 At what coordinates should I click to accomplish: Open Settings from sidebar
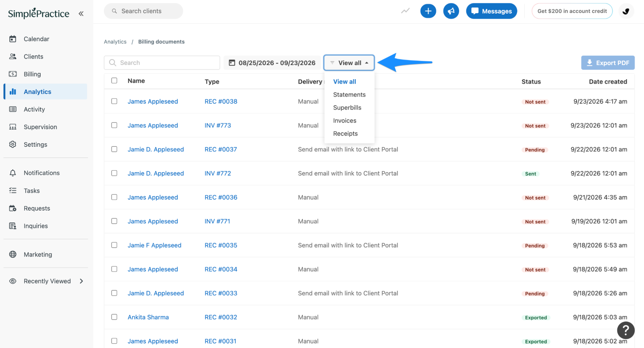click(x=35, y=145)
